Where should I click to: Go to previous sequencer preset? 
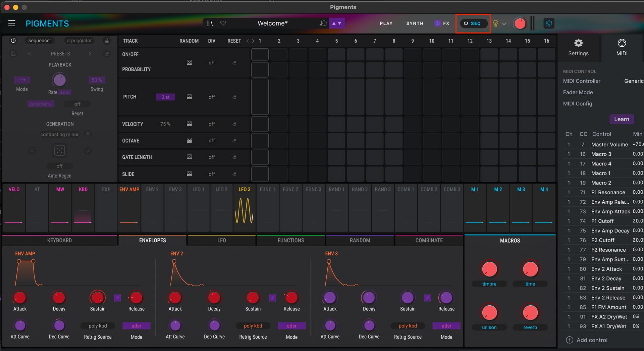(30, 54)
